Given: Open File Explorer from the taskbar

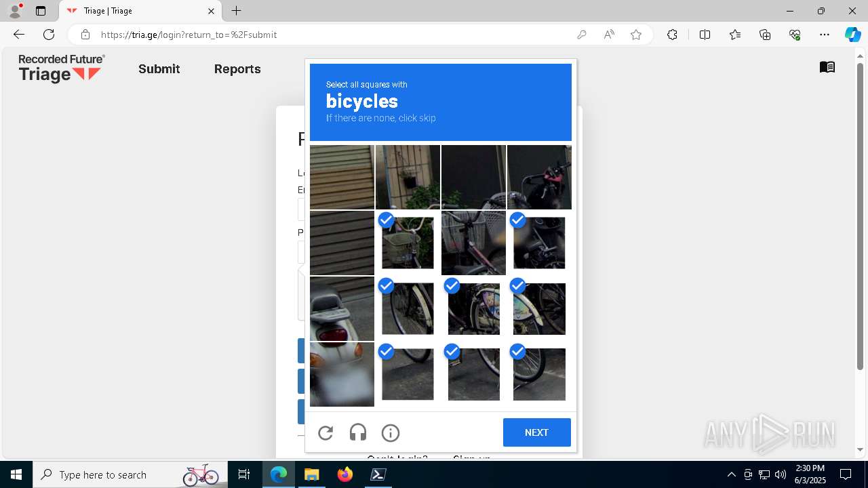Looking at the screenshot, I should click(312, 474).
